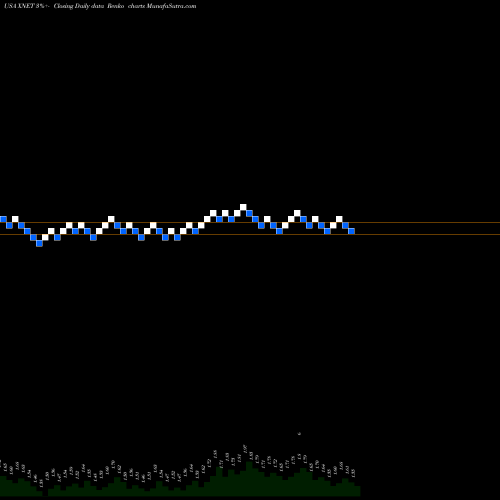The image size is (500, 500).
Task: Click the highest white Renko brick at the peak
Action: (x=243, y=207)
